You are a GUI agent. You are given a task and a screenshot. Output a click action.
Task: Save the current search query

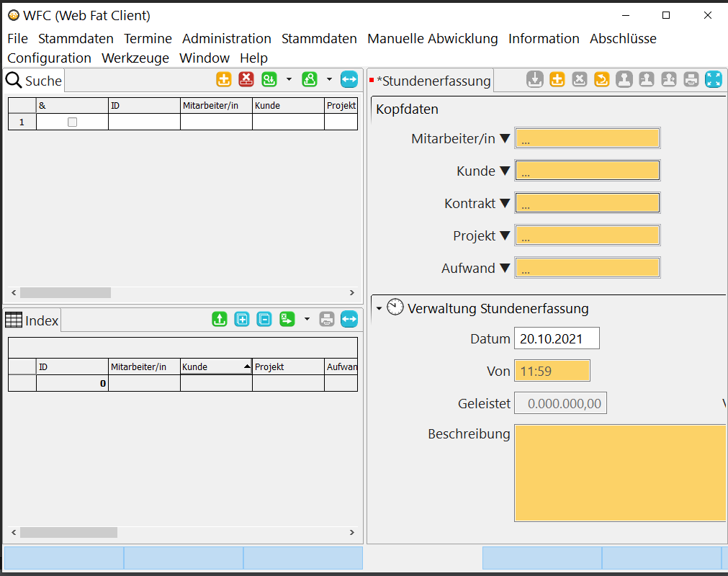click(269, 79)
